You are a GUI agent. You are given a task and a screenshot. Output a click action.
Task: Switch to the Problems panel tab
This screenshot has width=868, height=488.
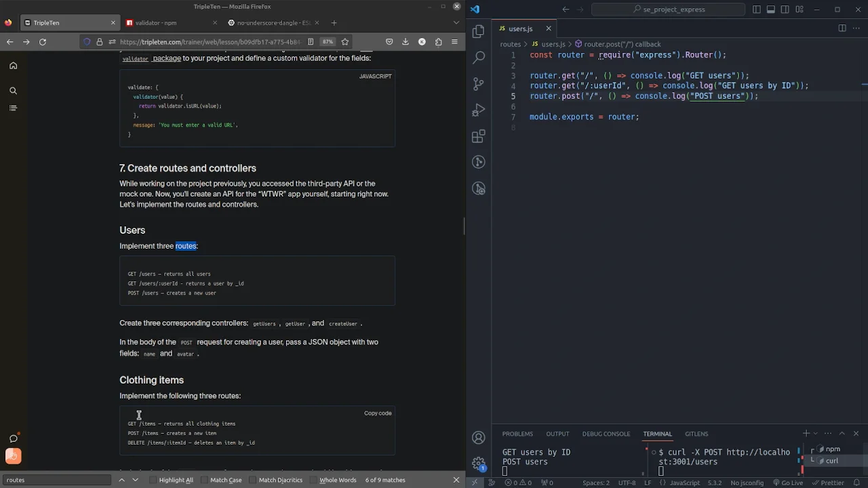[517, 434]
